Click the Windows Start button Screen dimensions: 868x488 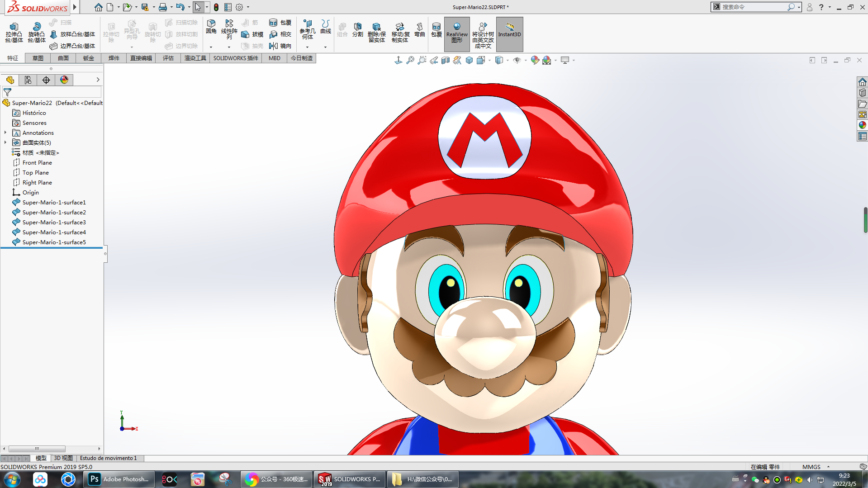pyautogui.click(x=12, y=479)
